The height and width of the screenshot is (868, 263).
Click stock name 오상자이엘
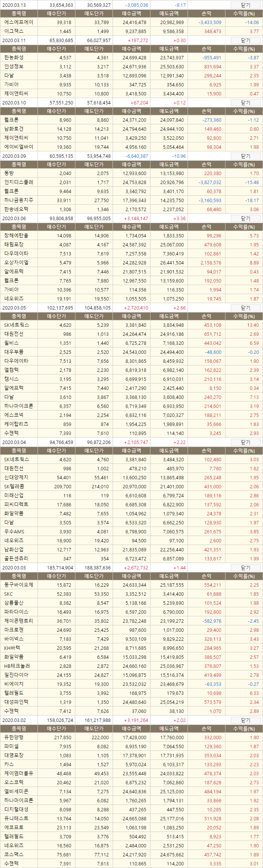pyautogui.click(x=16, y=263)
